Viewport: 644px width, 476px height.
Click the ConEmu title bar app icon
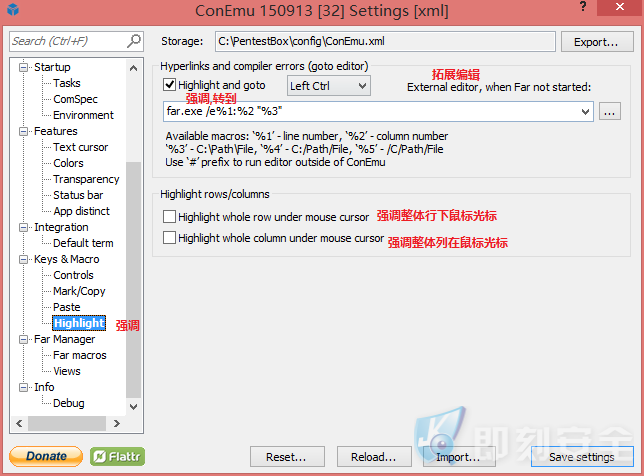[x=13, y=9]
